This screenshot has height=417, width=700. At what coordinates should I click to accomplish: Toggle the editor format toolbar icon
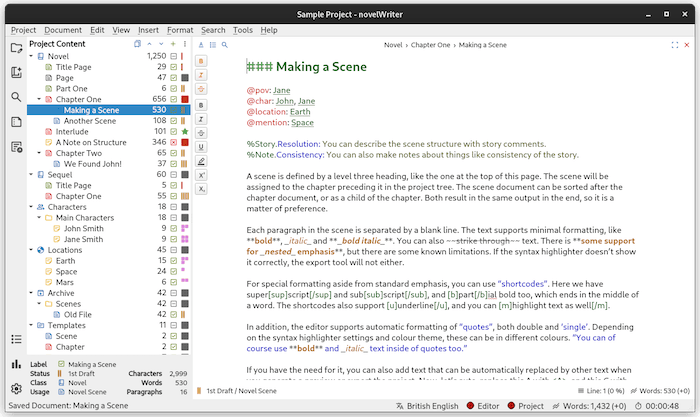click(x=201, y=45)
